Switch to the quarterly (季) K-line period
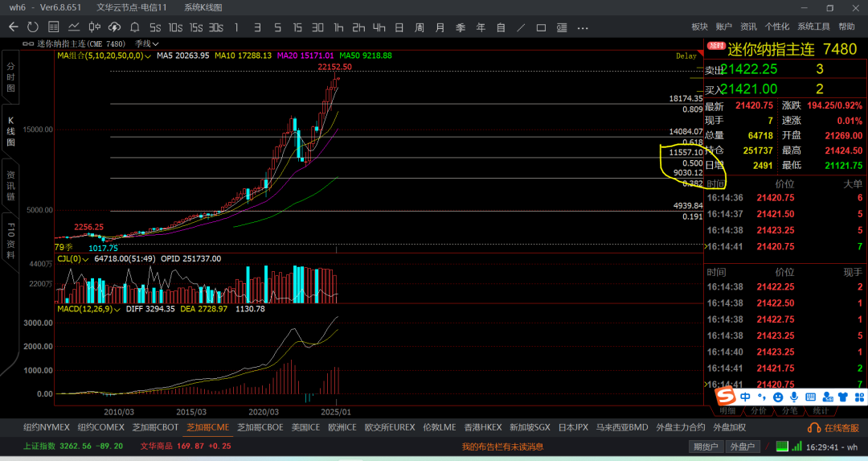 (461, 27)
